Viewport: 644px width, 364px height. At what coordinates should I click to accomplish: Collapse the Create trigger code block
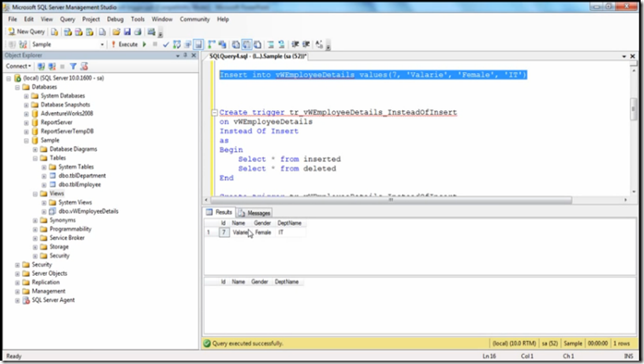tap(215, 112)
